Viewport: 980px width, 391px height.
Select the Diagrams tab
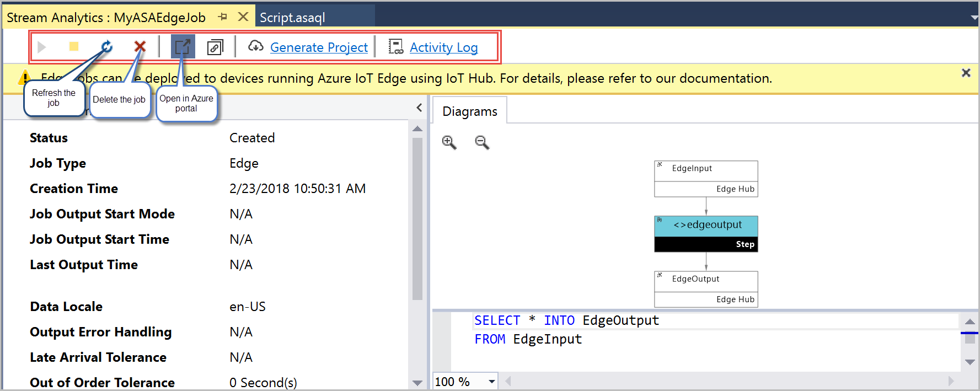470,111
